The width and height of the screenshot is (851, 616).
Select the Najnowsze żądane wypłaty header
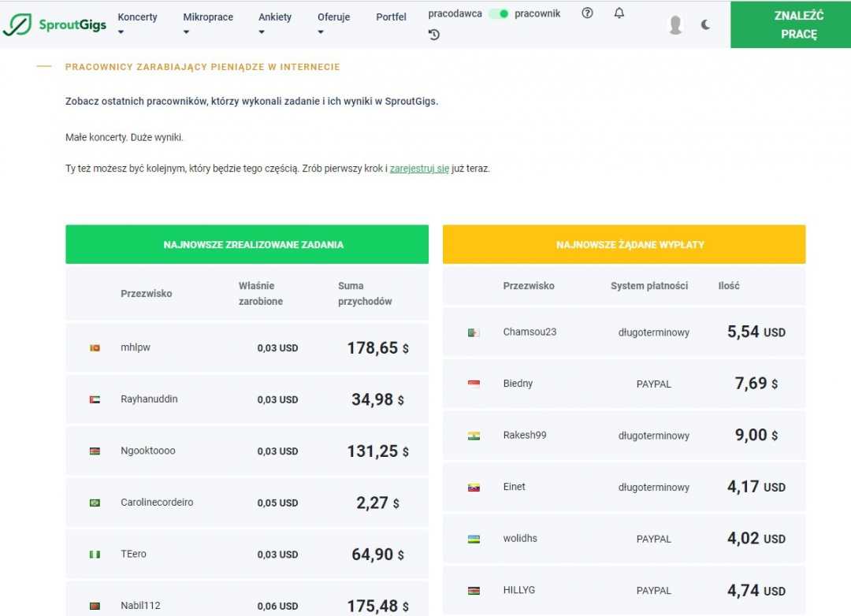pos(624,245)
